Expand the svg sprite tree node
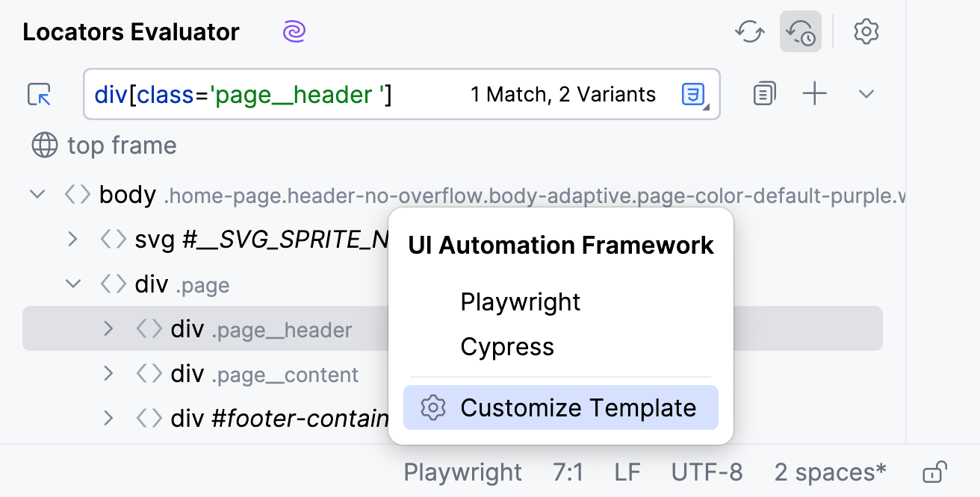Viewport: 980px width, 497px height. click(x=72, y=240)
